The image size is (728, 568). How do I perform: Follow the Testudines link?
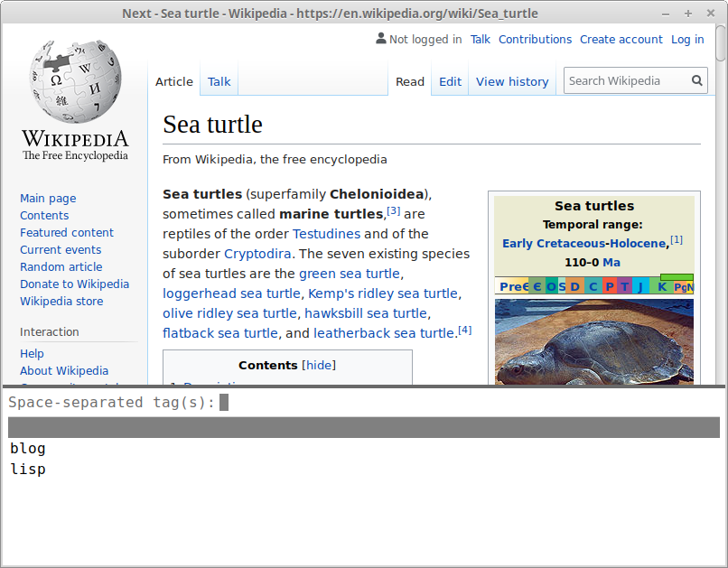[326, 233]
